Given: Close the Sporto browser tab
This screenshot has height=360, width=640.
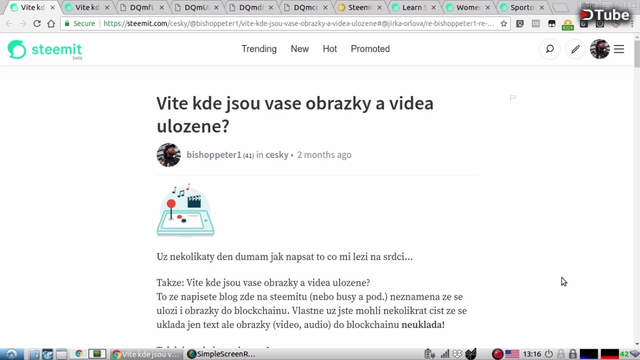Looking at the screenshot, I should [542, 7].
